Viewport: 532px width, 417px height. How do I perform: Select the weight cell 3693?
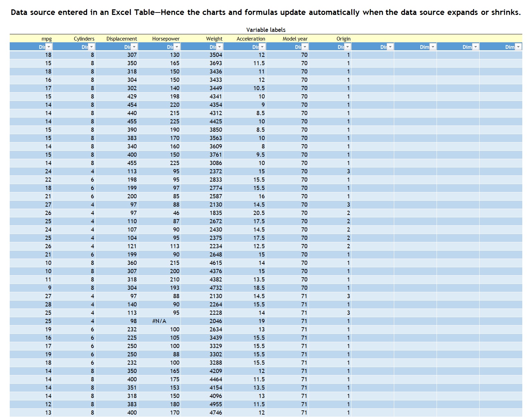pyautogui.click(x=202, y=63)
